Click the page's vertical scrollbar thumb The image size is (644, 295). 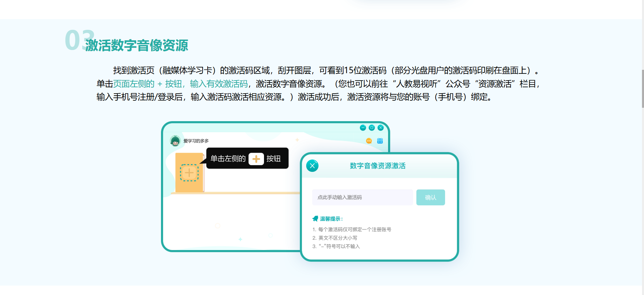tap(642, 89)
